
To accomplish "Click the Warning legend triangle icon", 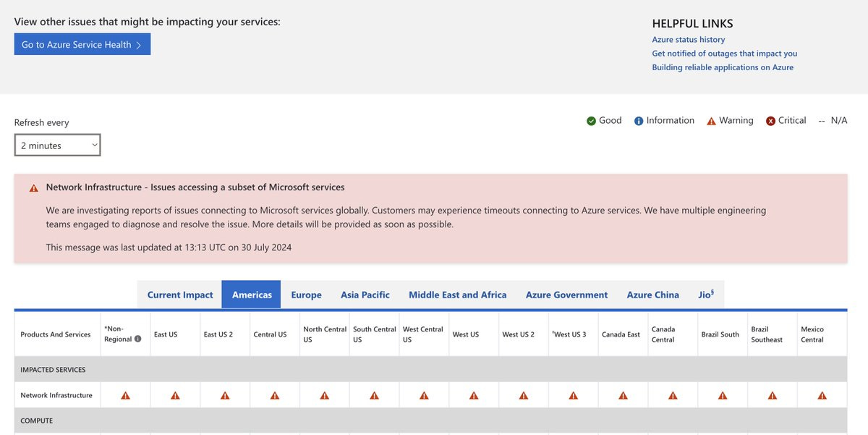I will [x=711, y=121].
